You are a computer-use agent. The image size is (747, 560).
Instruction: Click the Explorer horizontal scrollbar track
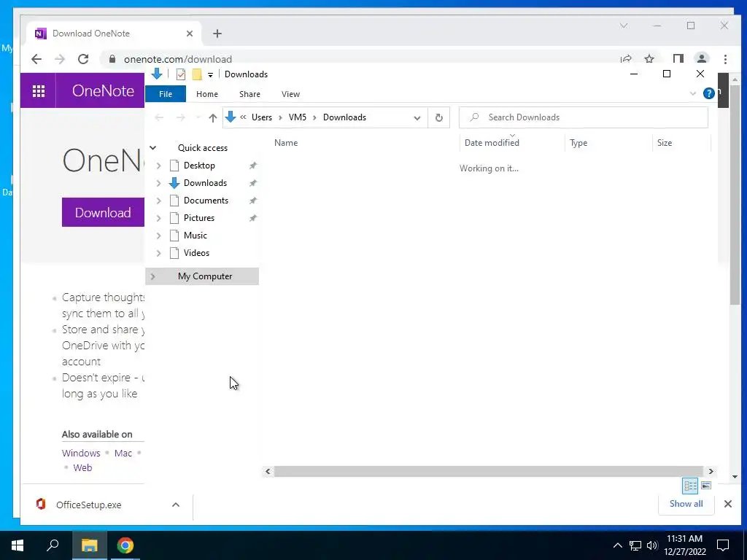coord(488,472)
